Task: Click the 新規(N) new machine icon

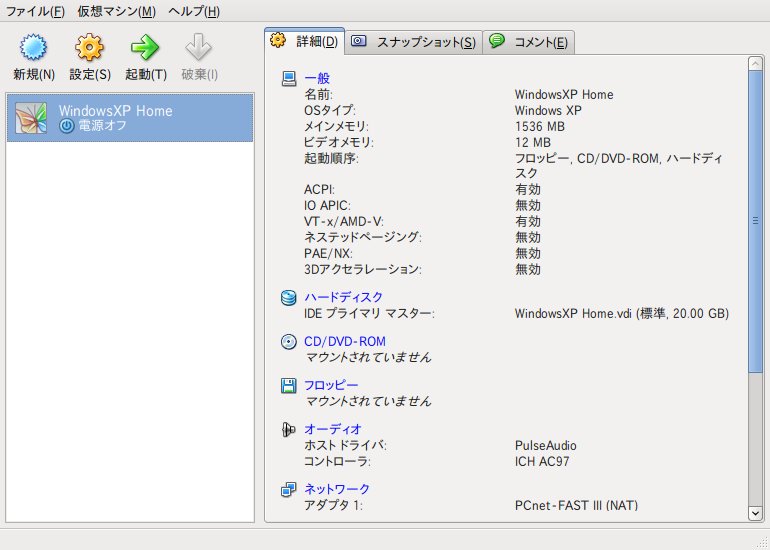Action: [33, 47]
